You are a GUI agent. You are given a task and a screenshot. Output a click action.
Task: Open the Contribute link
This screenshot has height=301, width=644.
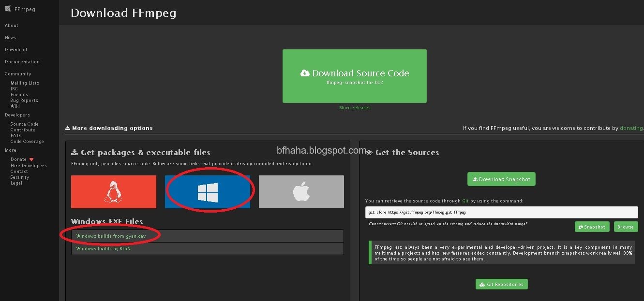pos(23,130)
